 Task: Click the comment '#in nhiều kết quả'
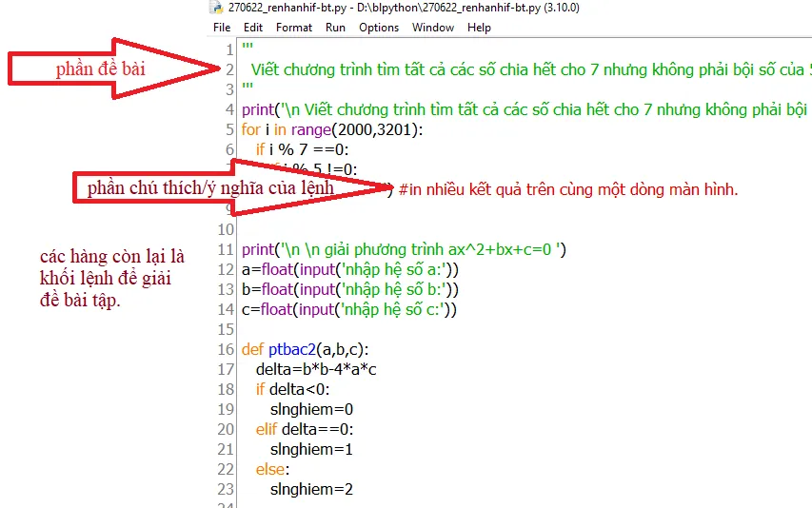[568, 189]
